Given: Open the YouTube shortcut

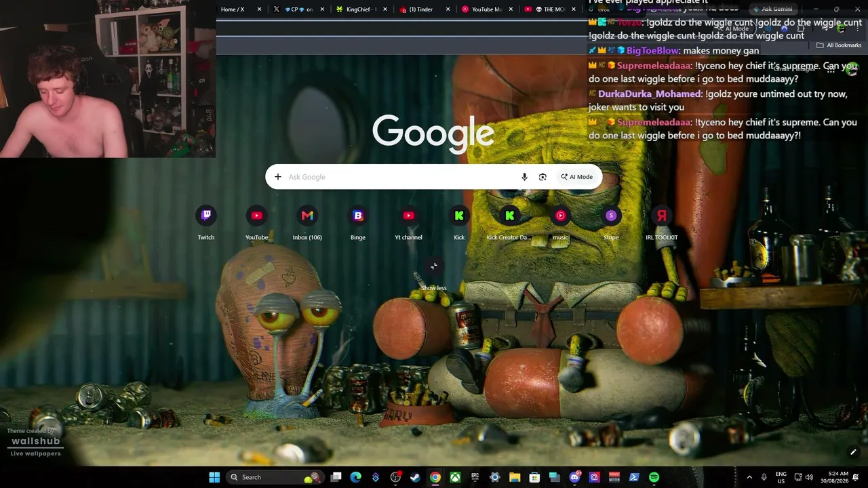Looking at the screenshot, I should click(256, 224).
